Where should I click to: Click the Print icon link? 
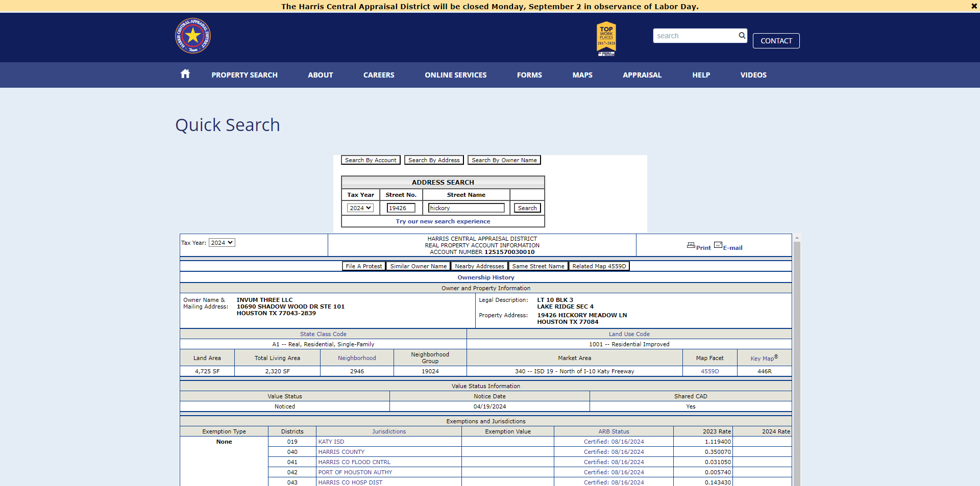(699, 246)
